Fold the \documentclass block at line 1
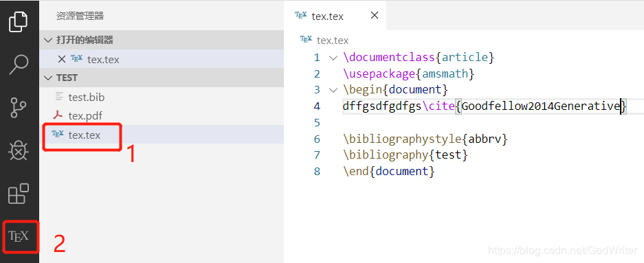This screenshot has height=263, width=644. point(333,58)
